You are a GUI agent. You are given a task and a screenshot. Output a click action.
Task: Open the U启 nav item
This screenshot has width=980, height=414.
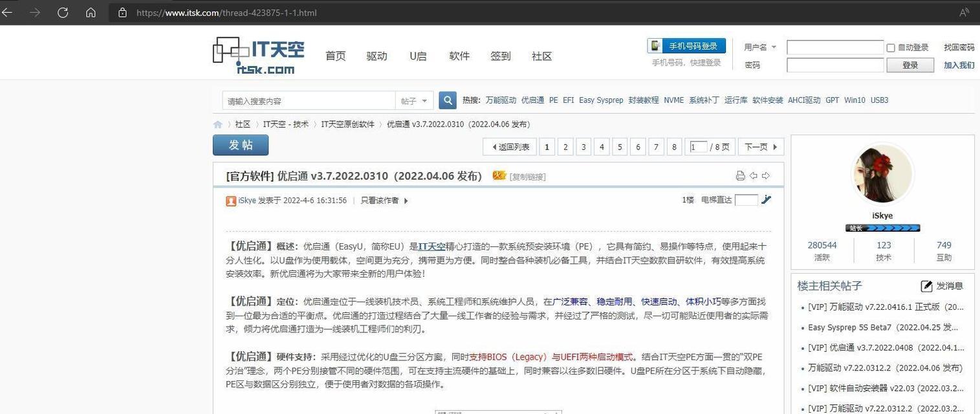[x=418, y=56]
